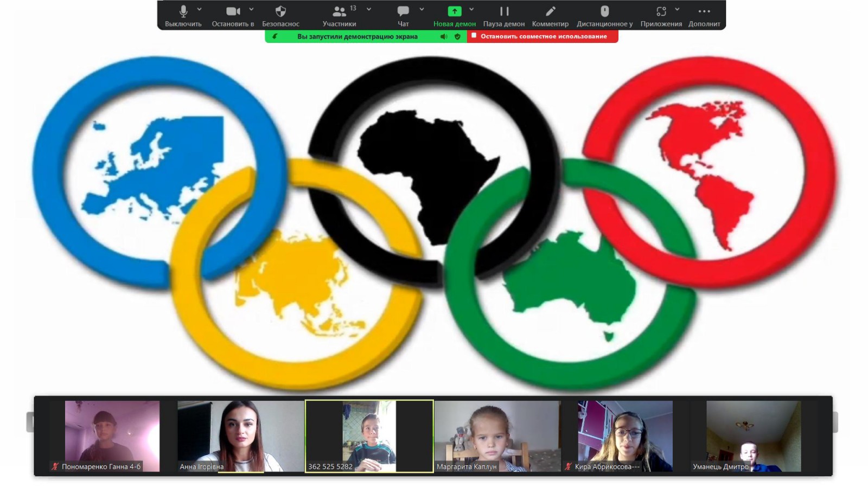This screenshot has width=868, height=488.
Task: Expand share options arrow beside Новая демон
Action: (x=471, y=9)
